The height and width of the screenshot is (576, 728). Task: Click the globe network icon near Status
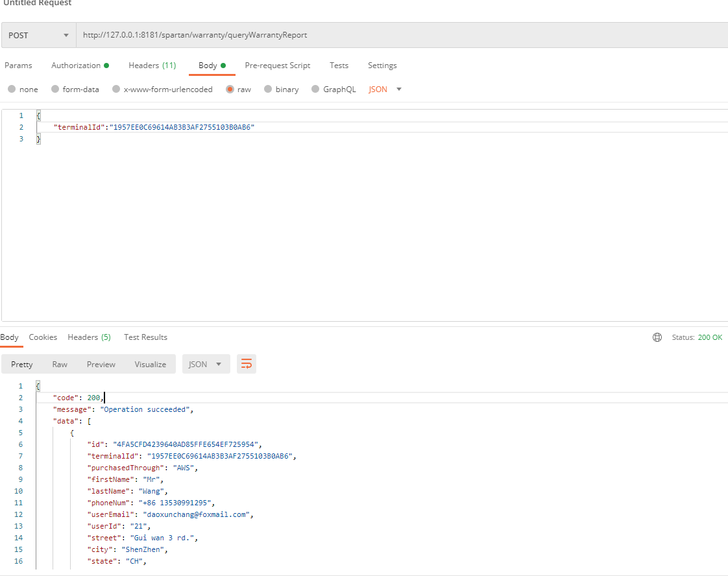tap(657, 337)
